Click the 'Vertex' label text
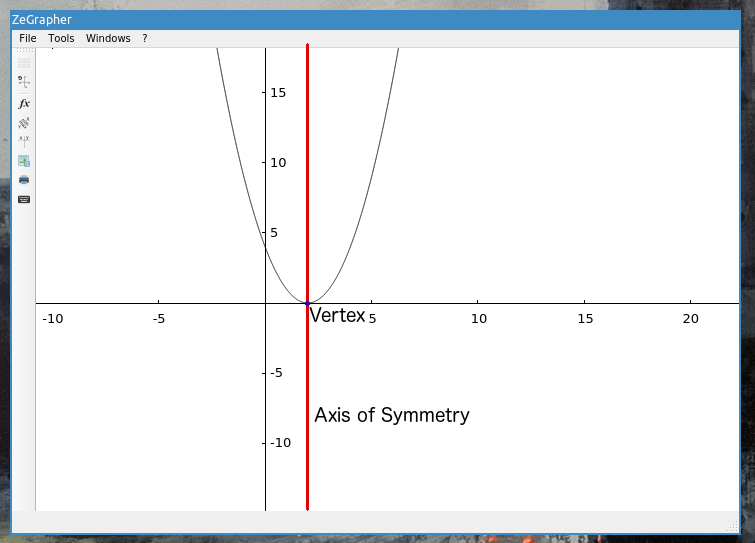Screen dimensions: 755x543 337,316
